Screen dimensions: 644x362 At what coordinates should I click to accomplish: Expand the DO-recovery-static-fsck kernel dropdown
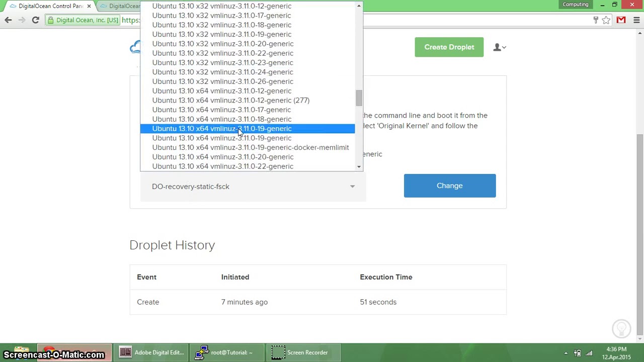tap(253, 187)
